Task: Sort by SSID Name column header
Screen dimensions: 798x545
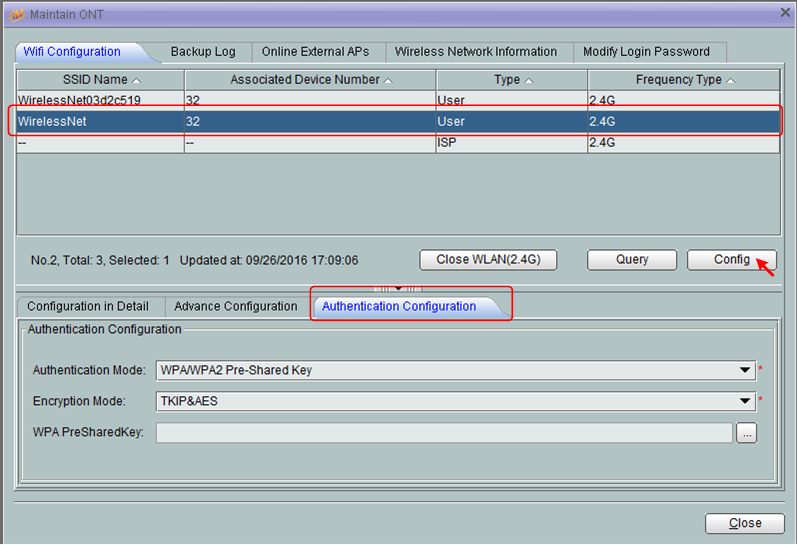Action: point(100,80)
